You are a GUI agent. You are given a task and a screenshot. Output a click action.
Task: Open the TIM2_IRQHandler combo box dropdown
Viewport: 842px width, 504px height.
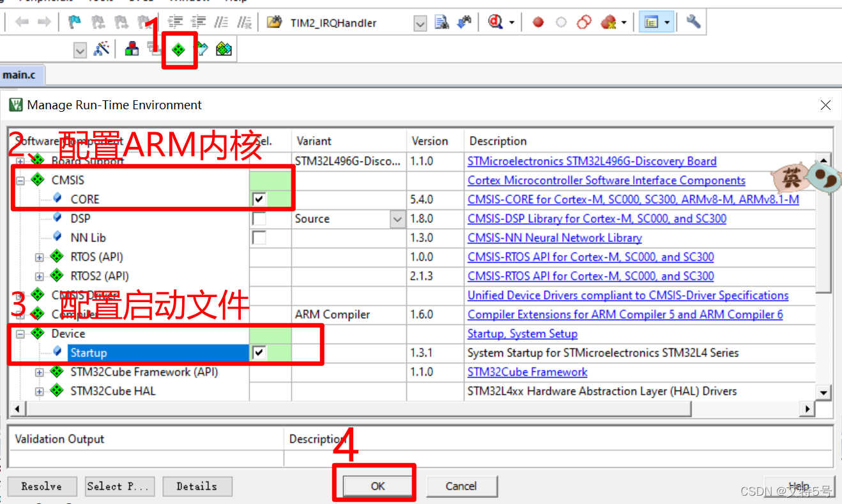(420, 23)
